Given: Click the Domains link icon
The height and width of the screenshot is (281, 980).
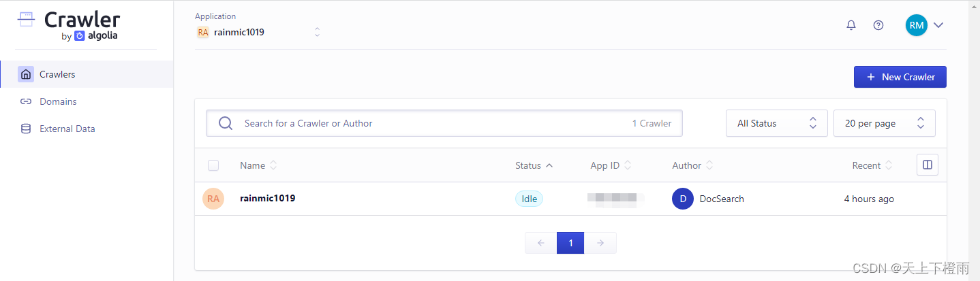Looking at the screenshot, I should (26, 101).
